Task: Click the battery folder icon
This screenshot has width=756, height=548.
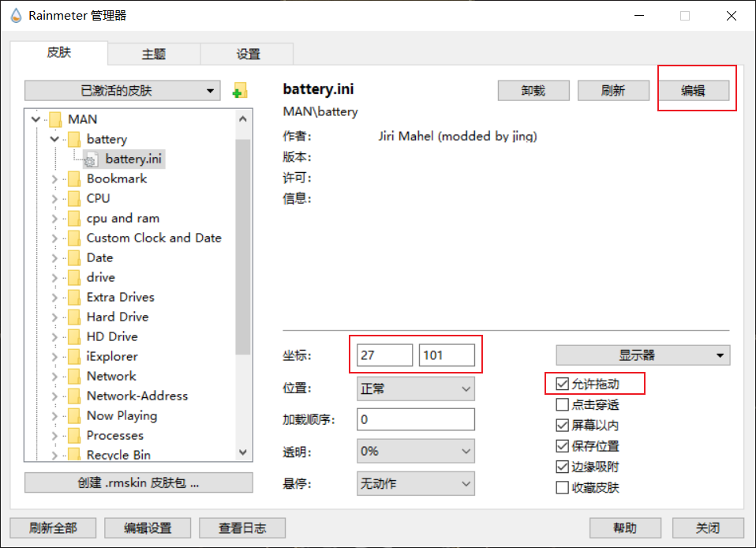Action: (x=74, y=140)
